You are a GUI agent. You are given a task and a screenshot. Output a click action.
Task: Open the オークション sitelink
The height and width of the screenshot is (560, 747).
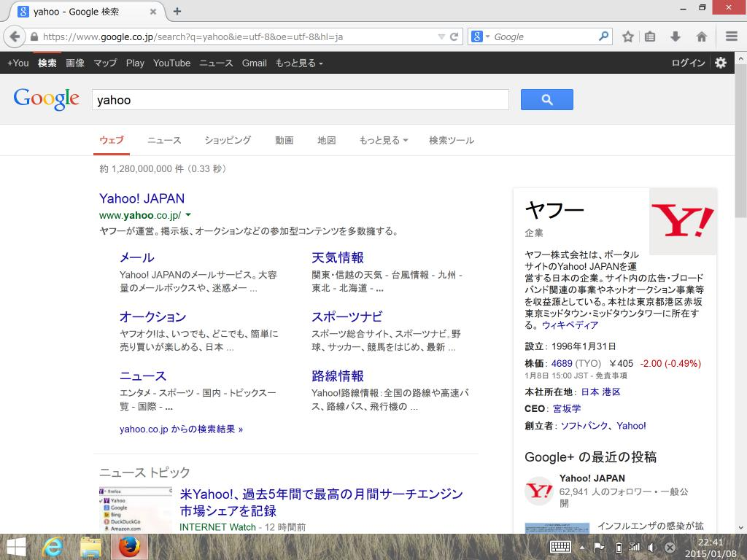click(x=152, y=316)
